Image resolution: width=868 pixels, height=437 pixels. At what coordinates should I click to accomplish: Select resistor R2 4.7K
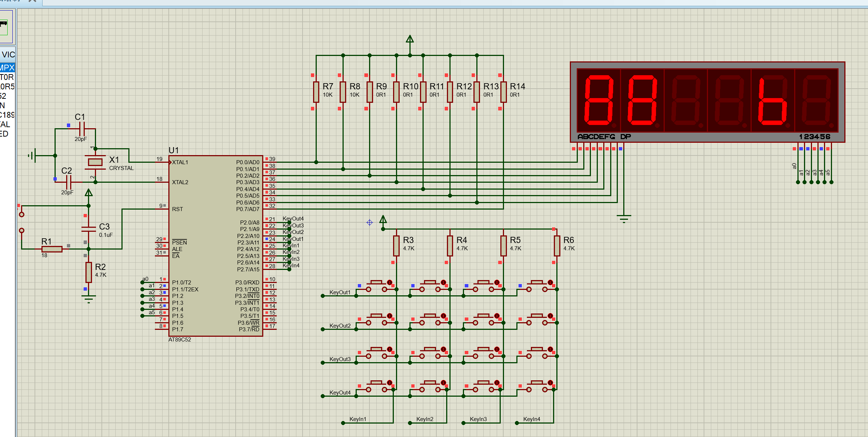coord(89,272)
